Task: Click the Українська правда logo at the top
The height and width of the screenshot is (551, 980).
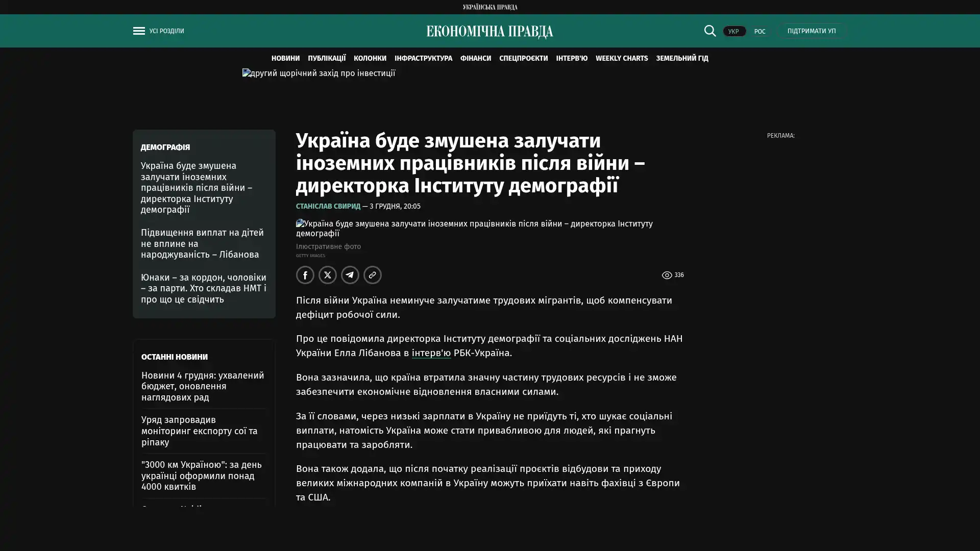Action: tap(489, 7)
